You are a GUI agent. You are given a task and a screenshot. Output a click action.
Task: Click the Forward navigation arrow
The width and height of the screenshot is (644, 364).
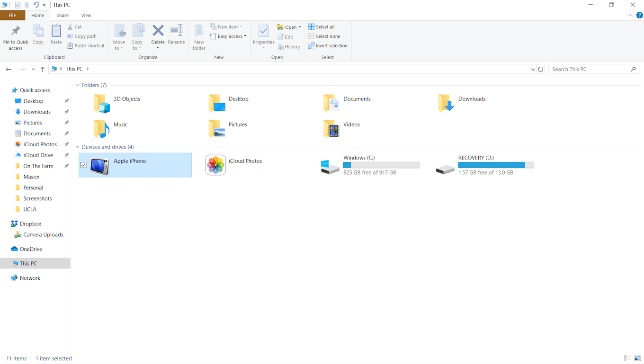click(22, 69)
